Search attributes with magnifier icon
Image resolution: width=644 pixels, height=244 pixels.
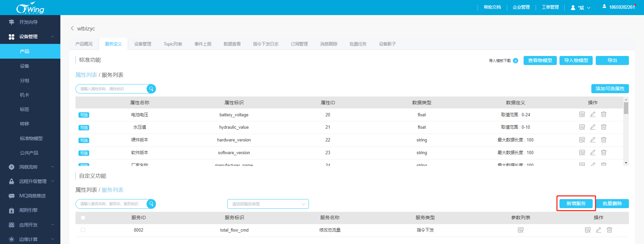(151, 89)
